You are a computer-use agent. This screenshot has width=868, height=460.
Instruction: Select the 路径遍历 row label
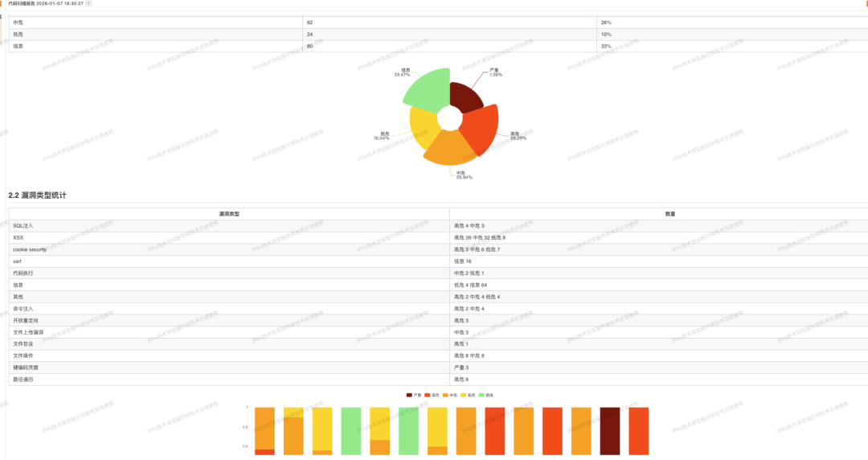(23, 380)
